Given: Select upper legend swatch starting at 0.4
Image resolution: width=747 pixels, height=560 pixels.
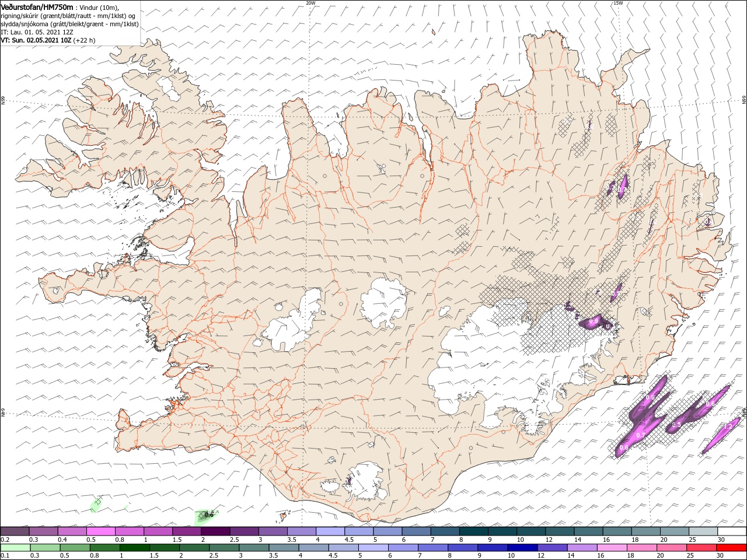Looking at the screenshot, I should click(72, 531).
